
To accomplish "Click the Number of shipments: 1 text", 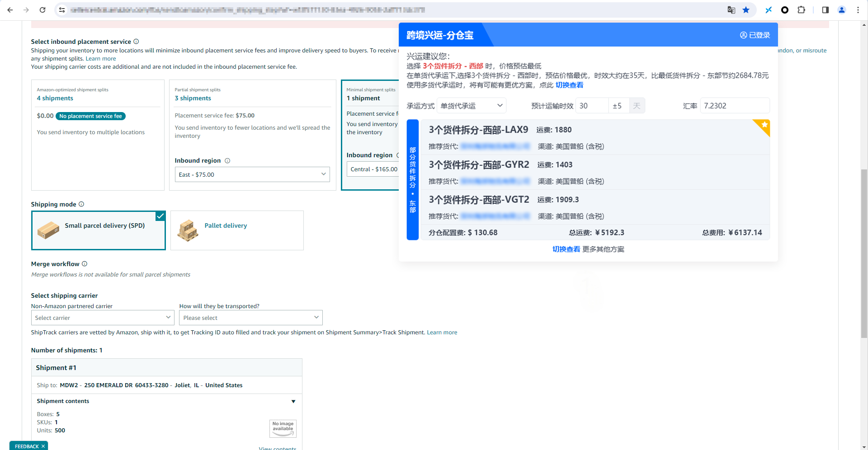I will click(66, 351).
